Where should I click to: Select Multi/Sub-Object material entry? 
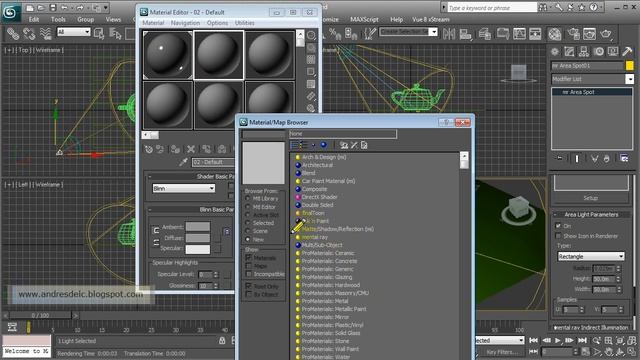tap(322, 245)
